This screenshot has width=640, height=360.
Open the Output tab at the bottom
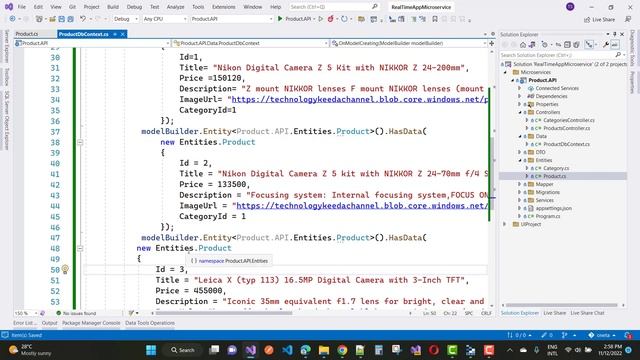(x=49, y=323)
